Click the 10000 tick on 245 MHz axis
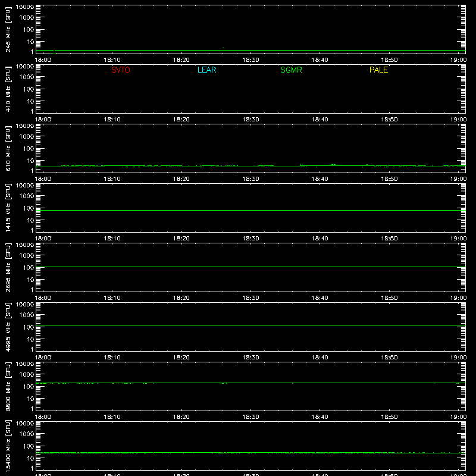 (25, 7)
